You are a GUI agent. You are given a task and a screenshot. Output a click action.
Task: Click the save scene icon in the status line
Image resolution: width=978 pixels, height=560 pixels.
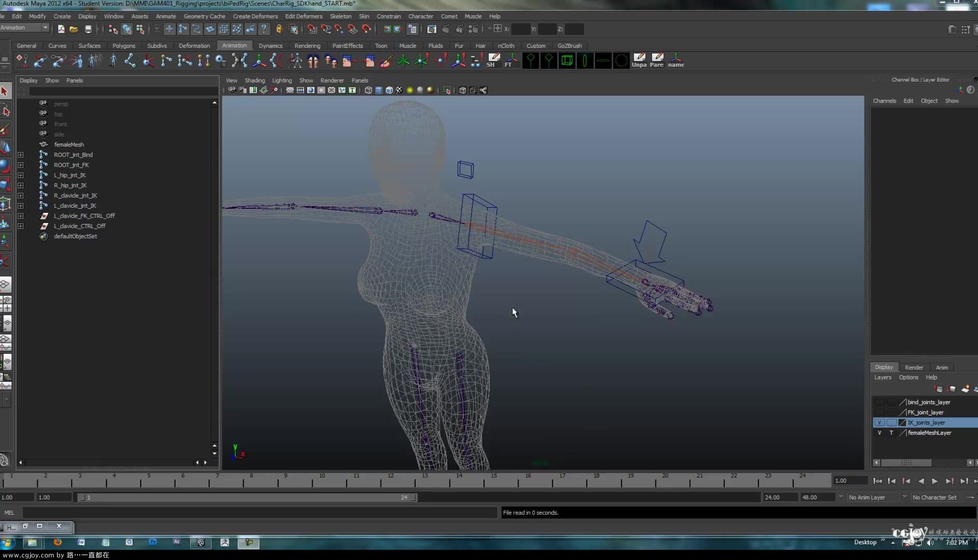click(x=88, y=29)
